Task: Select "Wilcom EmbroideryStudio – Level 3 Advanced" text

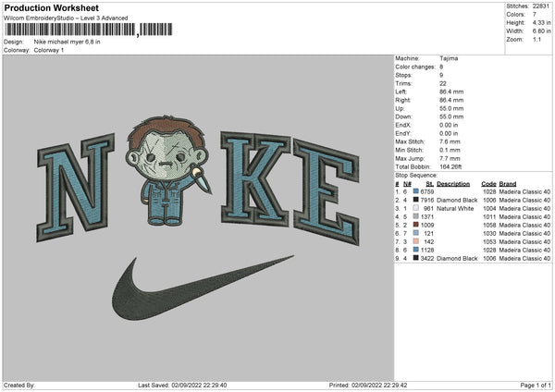Action: pos(66,18)
